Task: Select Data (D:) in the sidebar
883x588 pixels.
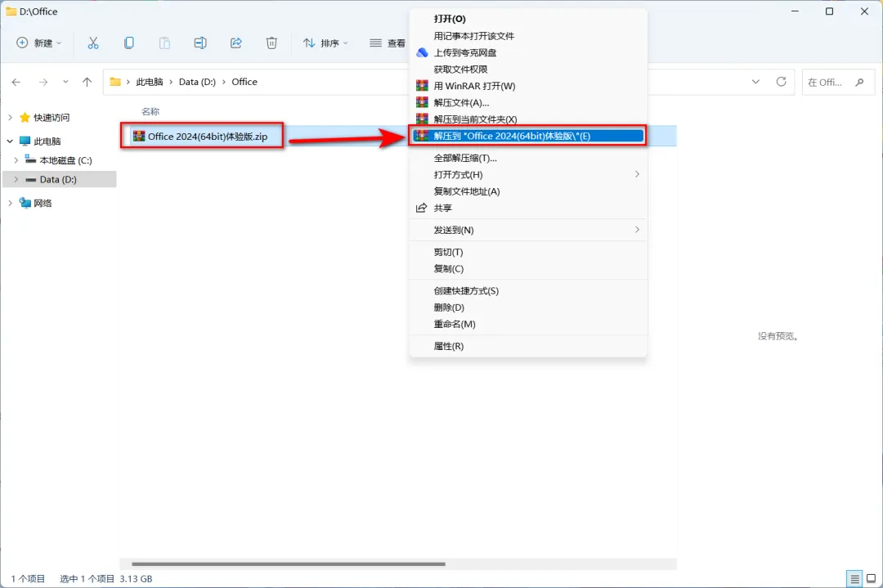Action: click(x=58, y=180)
